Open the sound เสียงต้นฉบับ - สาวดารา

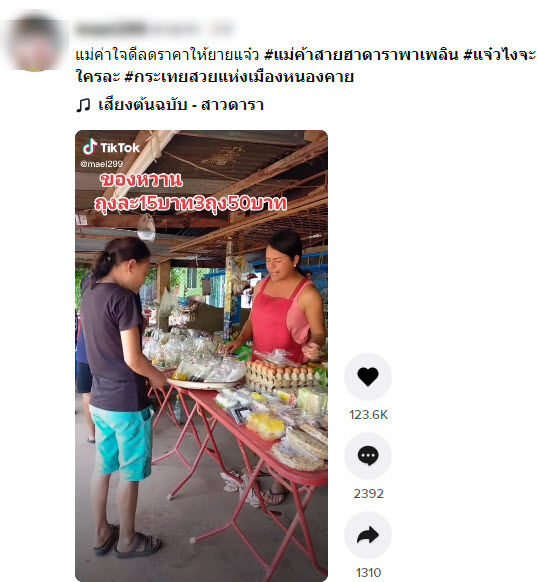point(181,105)
